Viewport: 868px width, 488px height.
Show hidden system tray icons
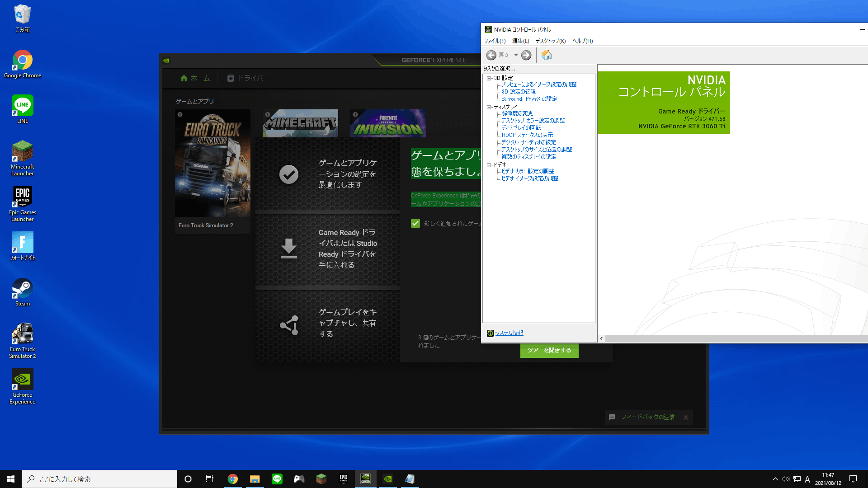[x=775, y=479]
